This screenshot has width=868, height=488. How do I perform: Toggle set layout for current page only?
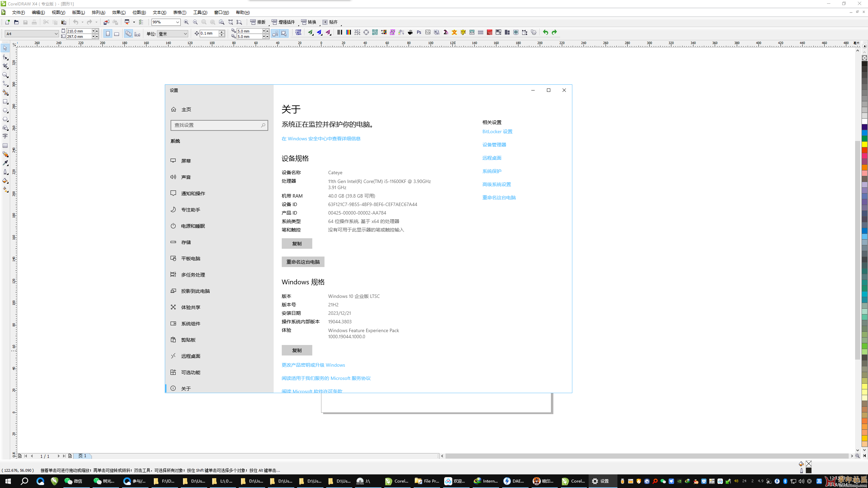coord(137,34)
